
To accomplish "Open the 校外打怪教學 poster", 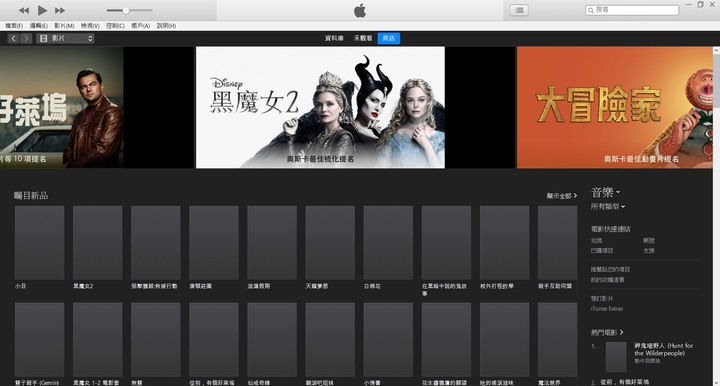I will pyautogui.click(x=505, y=243).
